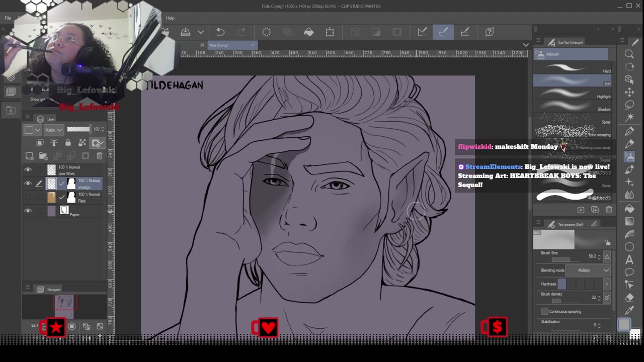644x362 pixels.
Task: Click the main drawing color swatch
Action: (x=624, y=325)
